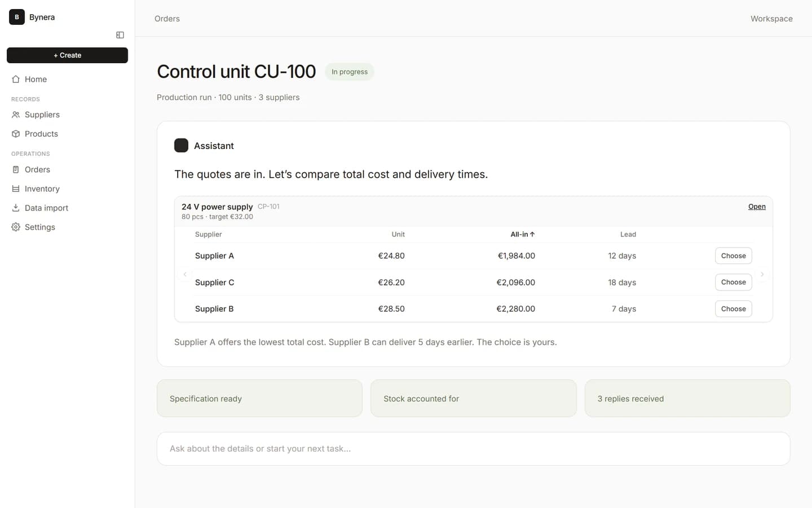Open Data import in the sidebar

pyautogui.click(x=67, y=208)
